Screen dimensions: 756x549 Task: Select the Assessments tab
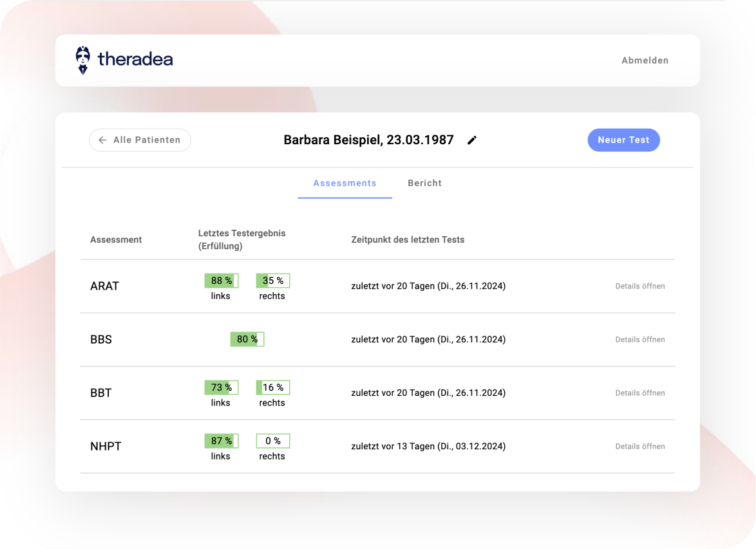point(345,183)
